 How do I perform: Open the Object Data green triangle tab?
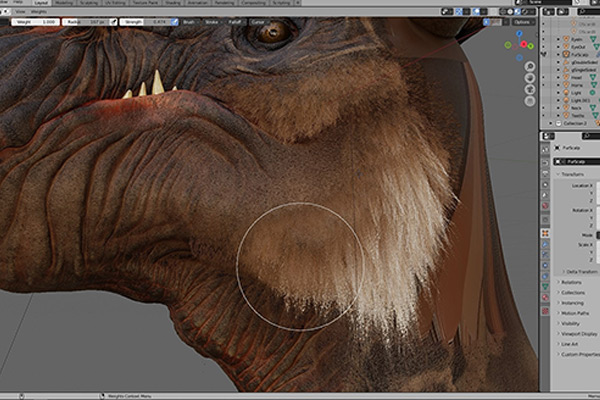[545, 287]
